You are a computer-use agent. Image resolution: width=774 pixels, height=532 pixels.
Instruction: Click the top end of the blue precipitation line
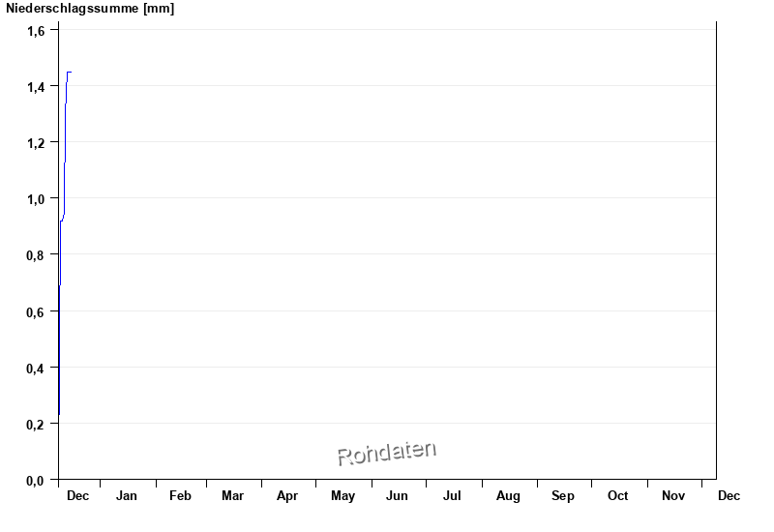[69, 73]
